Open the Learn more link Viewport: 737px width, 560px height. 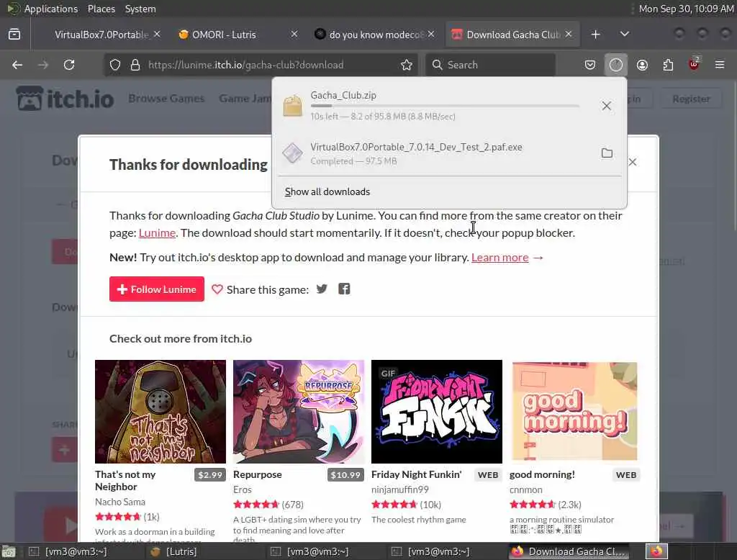(499, 257)
